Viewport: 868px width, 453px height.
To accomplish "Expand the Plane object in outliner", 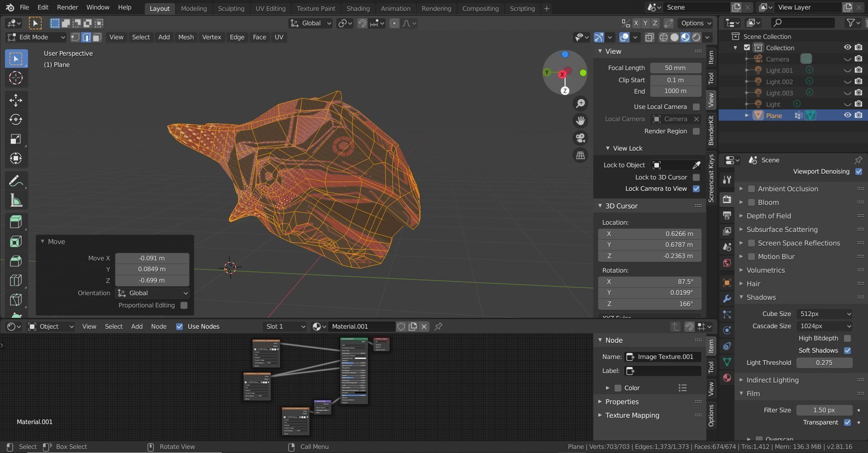I will coord(747,116).
